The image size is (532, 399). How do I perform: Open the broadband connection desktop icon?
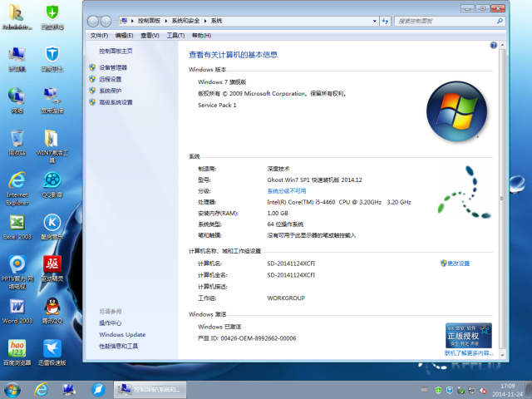pyautogui.click(x=52, y=101)
